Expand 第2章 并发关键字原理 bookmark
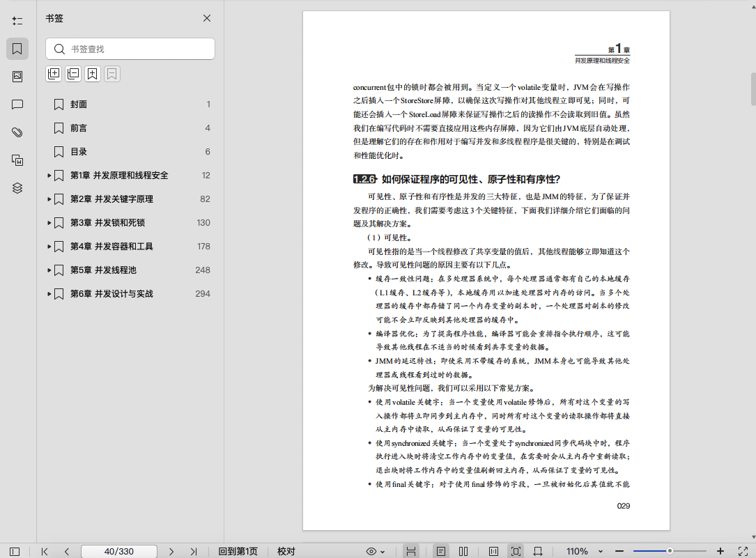 pyautogui.click(x=49, y=199)
